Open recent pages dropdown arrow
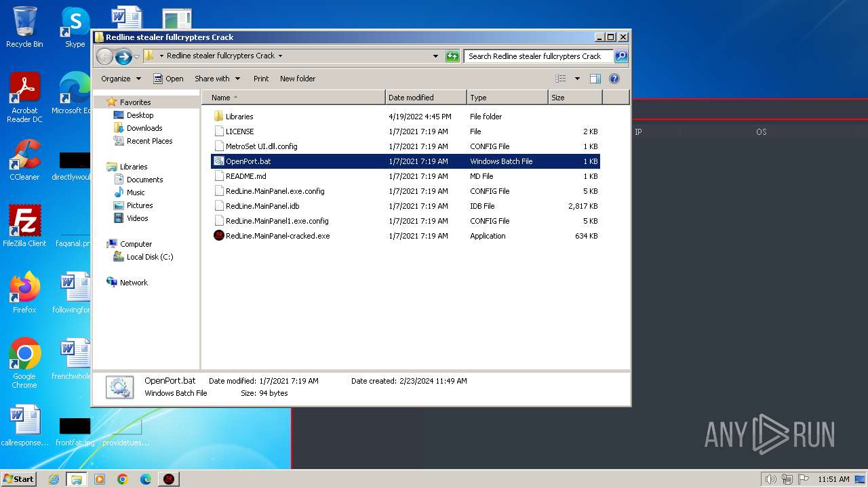 click(137, 56)
